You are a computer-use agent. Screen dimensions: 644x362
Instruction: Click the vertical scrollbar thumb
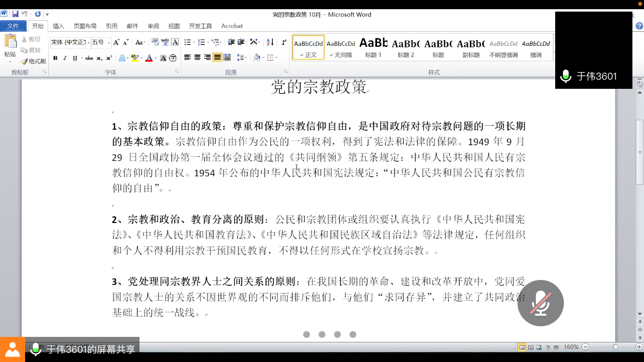[640, 152]
